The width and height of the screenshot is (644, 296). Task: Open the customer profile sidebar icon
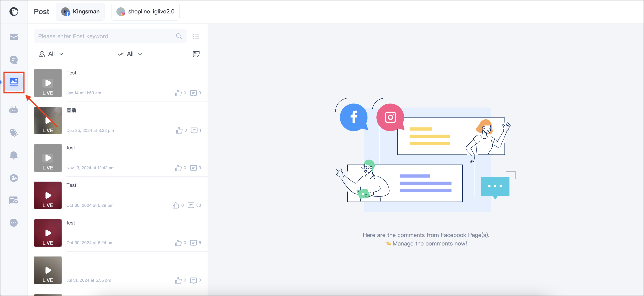coord(13,178)
